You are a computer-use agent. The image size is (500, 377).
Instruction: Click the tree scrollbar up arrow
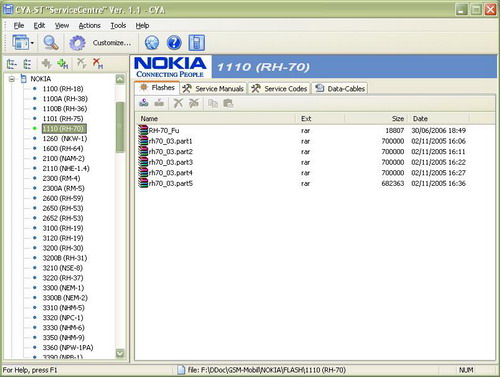(120, 79)
